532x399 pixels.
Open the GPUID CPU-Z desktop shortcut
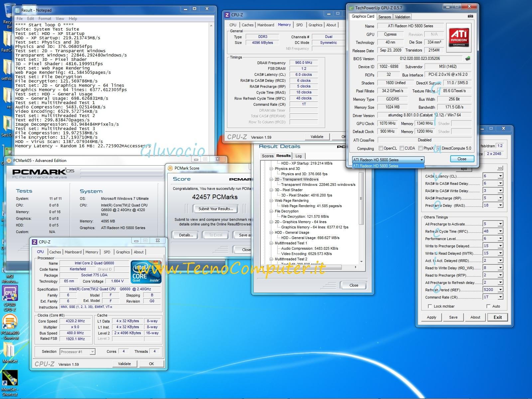coord(10,299)
